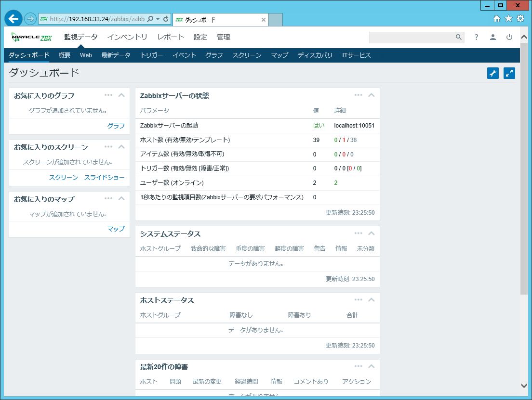532x400 pixels.
Task: Open the help question mark icon
Action: click(x=477, y=37)
